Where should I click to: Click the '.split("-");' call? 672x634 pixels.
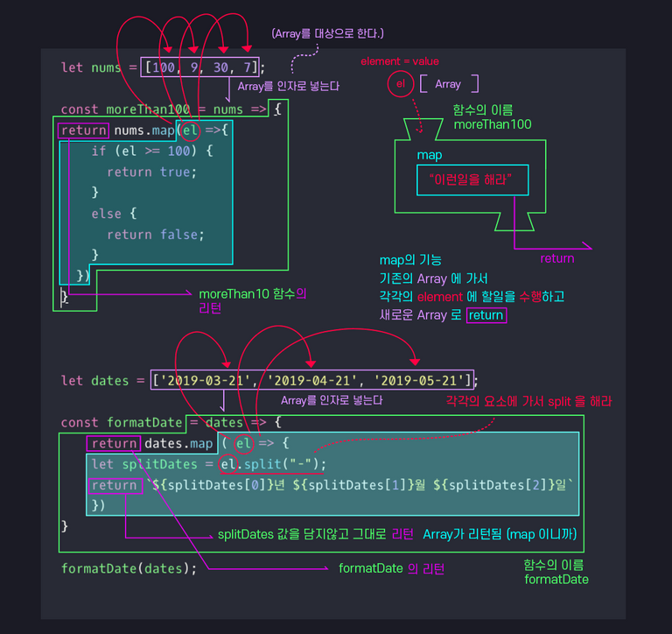(x=283, y=464)
